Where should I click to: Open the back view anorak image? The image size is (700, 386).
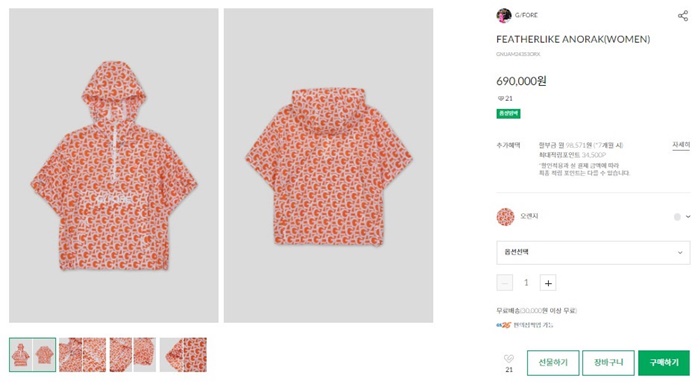point(329,166)
